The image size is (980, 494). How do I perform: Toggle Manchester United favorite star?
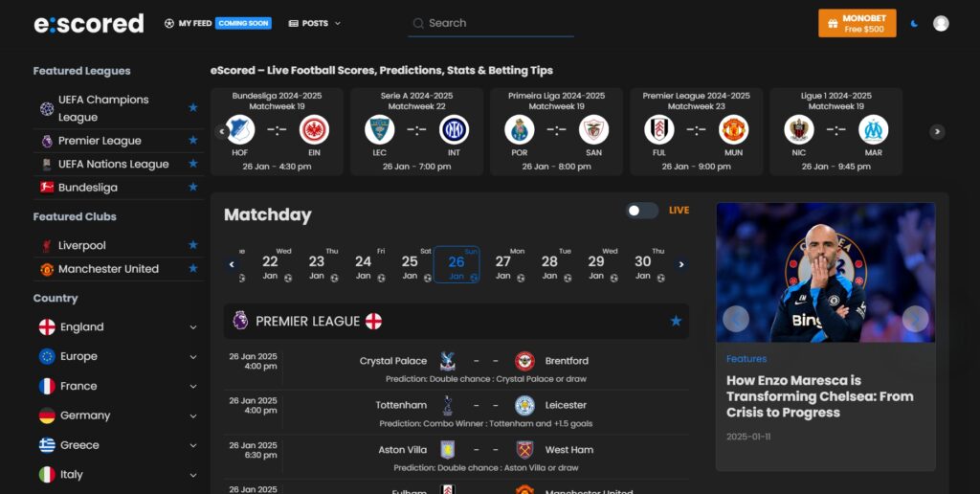point(193,268)
